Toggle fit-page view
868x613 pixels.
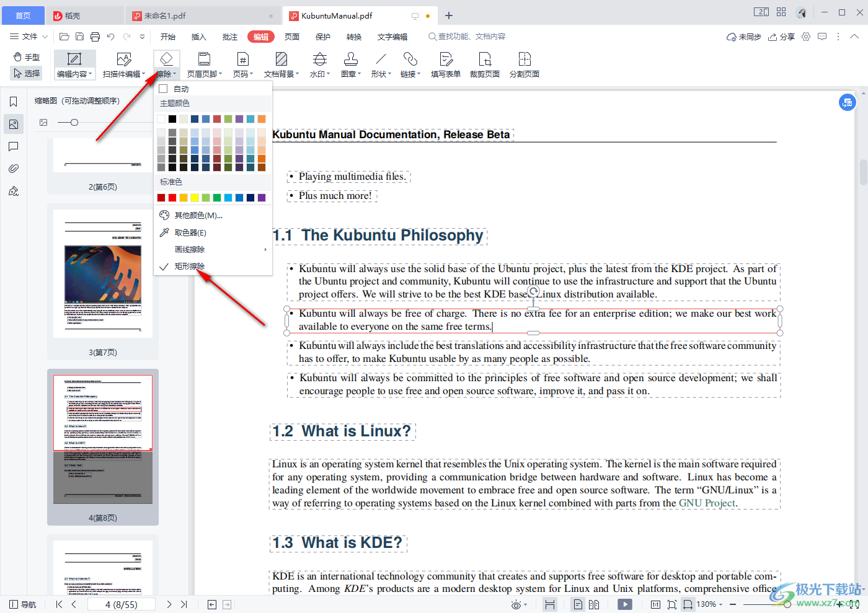click(x=671, y=604)
